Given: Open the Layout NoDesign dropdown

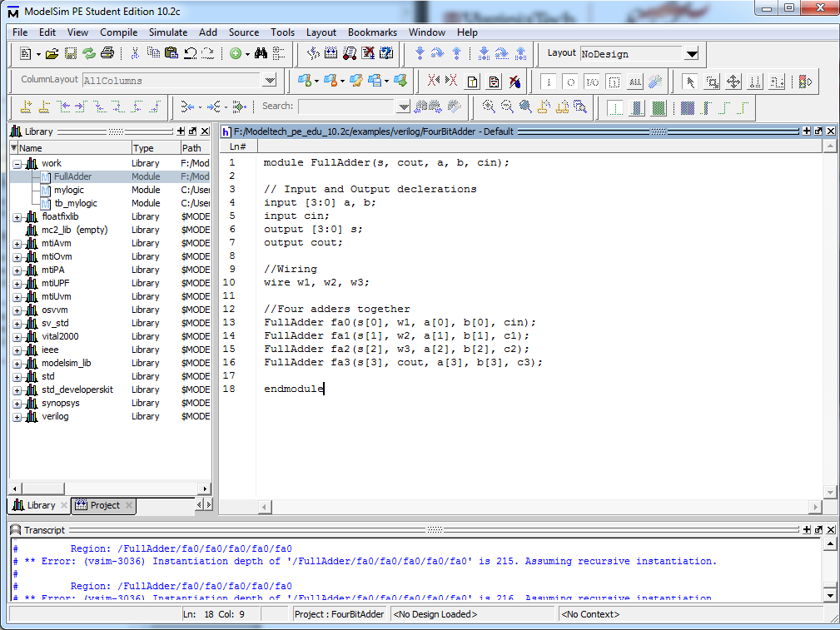Looking at the screenshot, I should click(x=691, y=54).
